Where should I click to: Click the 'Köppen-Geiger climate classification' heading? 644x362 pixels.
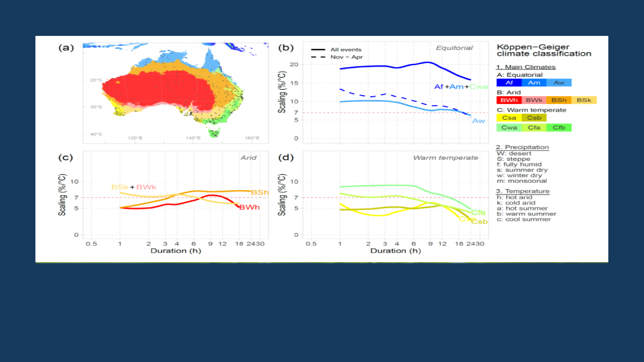544,50
